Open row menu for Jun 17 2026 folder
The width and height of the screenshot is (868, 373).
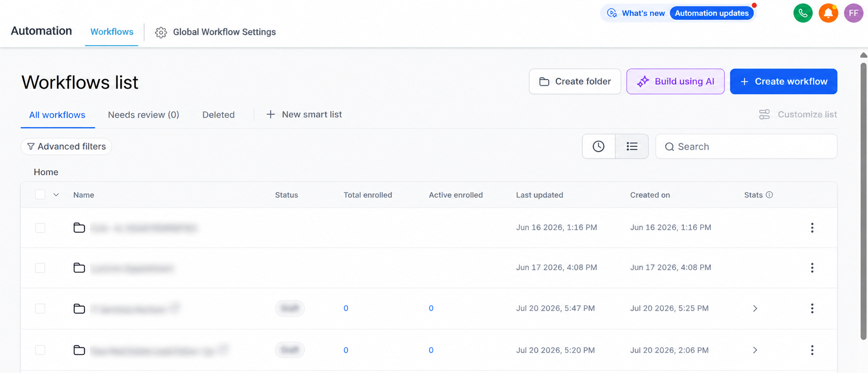[x=812, y=268]
